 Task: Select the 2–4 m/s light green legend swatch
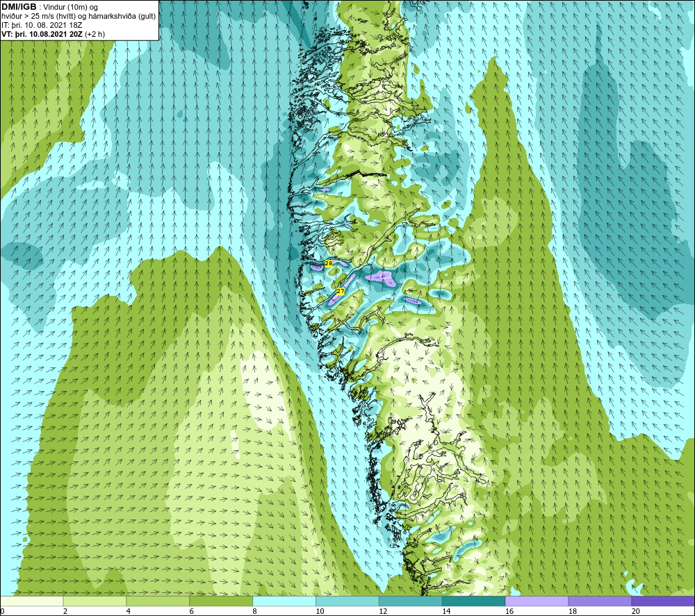[95, 601]
